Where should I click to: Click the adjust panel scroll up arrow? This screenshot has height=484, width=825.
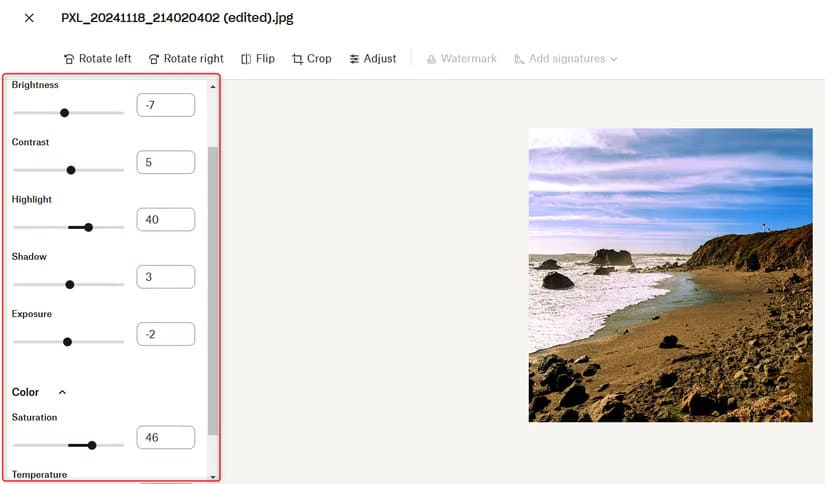(213, 86)
